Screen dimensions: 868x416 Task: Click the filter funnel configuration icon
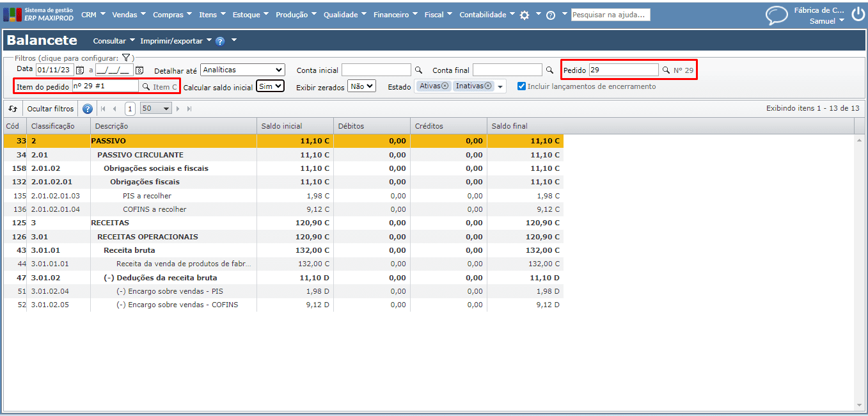coord(126,58)
